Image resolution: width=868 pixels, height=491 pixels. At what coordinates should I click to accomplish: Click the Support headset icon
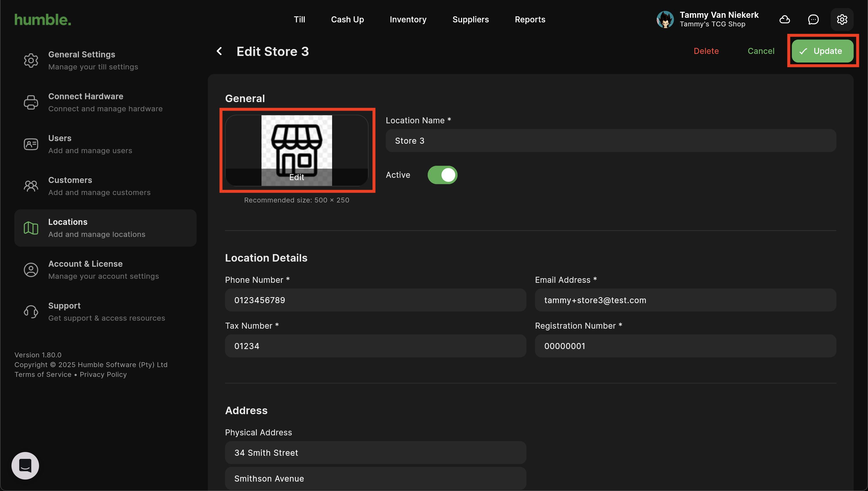[31, 311]
